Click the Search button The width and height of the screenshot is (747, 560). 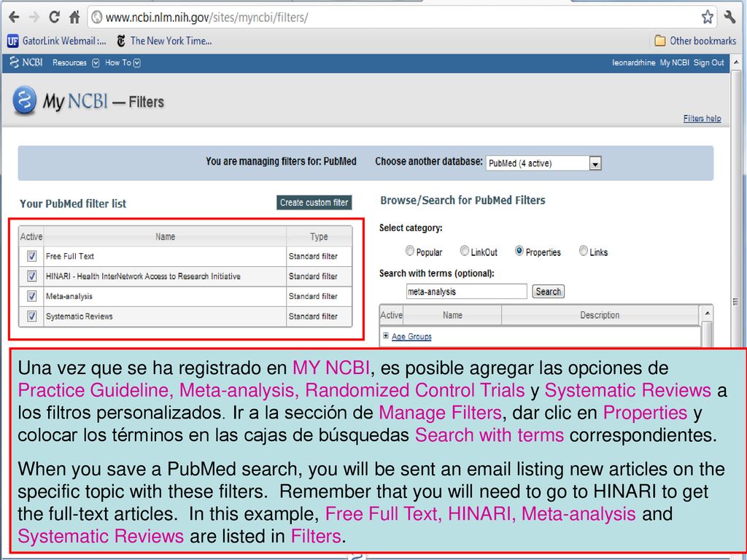click(549, 292)
